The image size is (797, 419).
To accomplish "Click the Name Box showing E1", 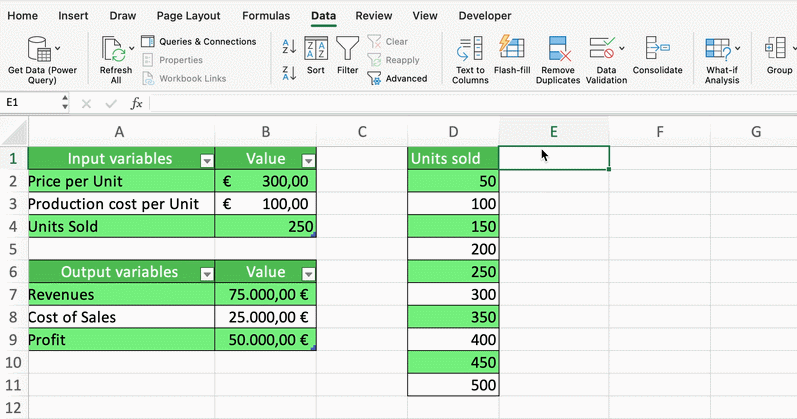I will point(30,103).
